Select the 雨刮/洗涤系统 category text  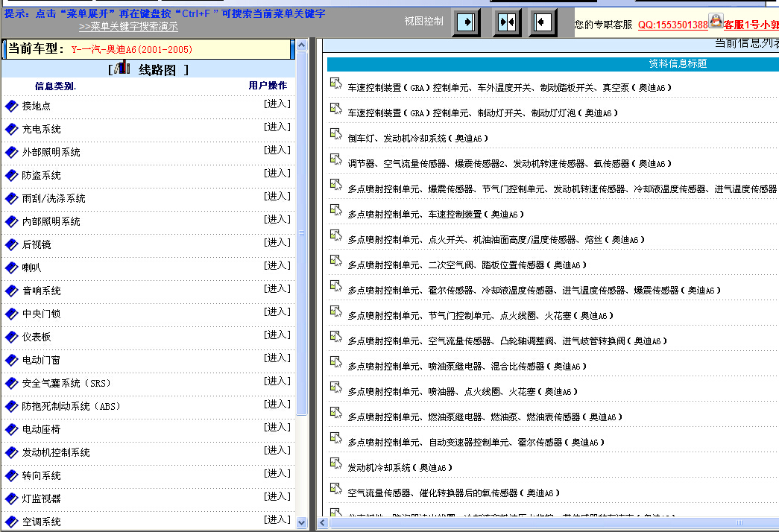[x=54, y=198]
